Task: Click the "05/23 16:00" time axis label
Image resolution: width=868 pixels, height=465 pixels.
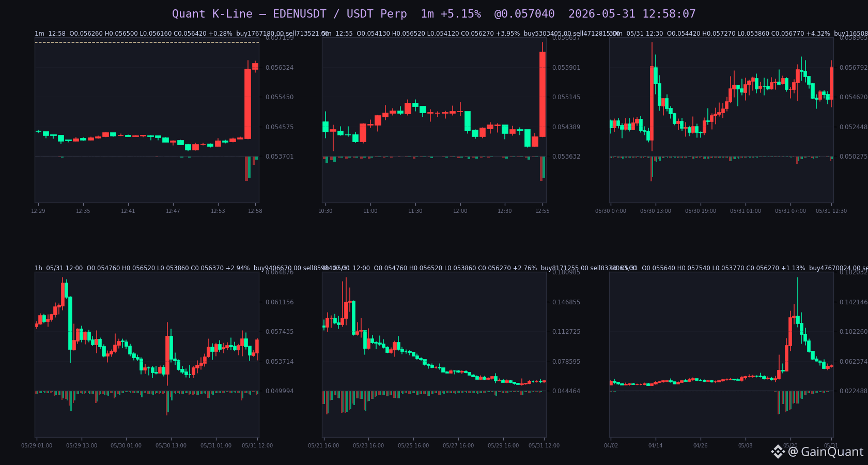Action: (368, 445)
